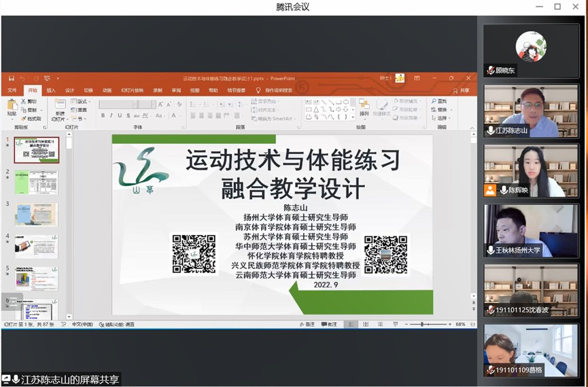This screenshot has height=387, width=588.
Task: Open the Insert ribbon tab
Action: coord(51,90)
